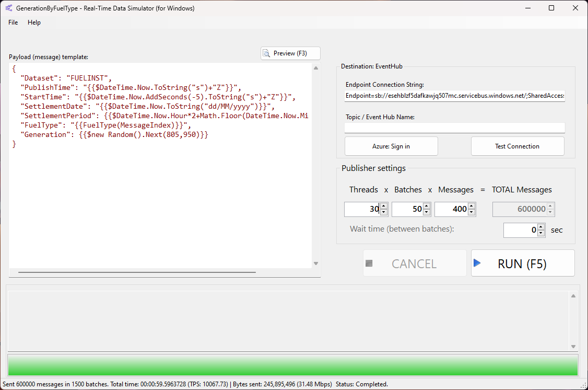Screen dimensions: 588x390
Task: Click the CANCEL button
Action: 415,263
